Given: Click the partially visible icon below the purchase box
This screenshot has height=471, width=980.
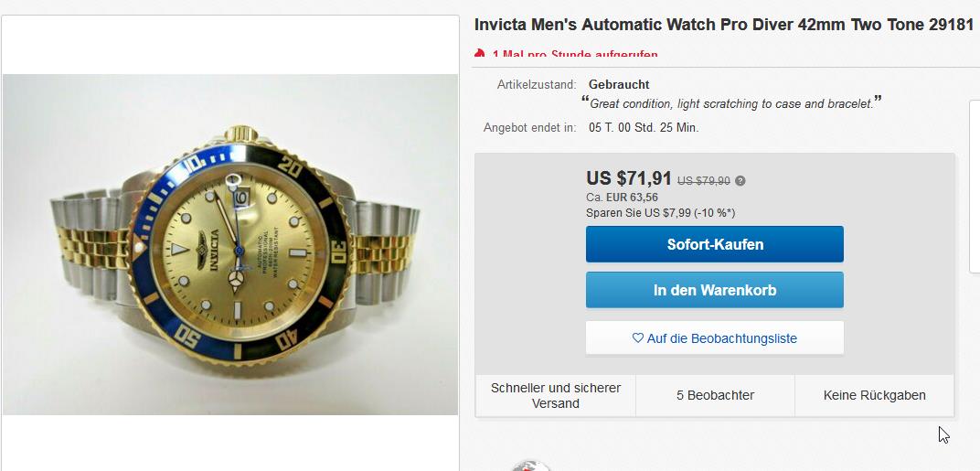Looking at the screenshot, I should [530, 466].
